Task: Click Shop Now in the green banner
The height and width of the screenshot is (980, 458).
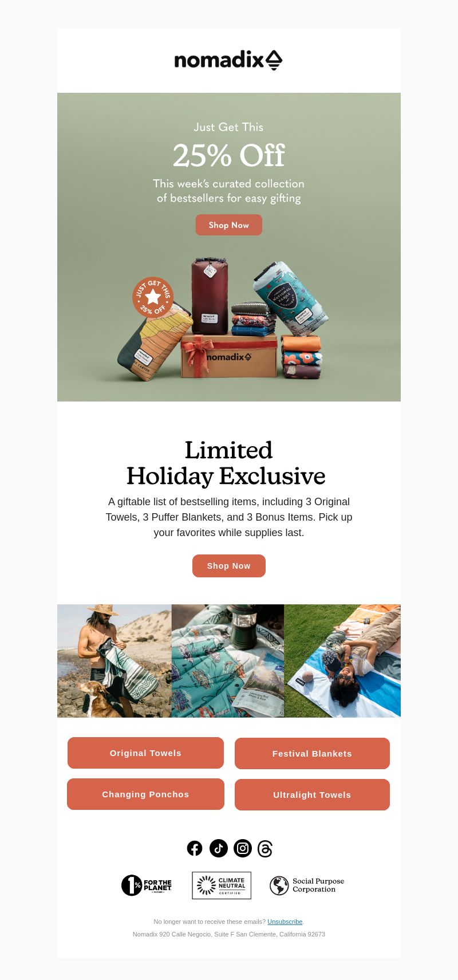Action: 229,225
